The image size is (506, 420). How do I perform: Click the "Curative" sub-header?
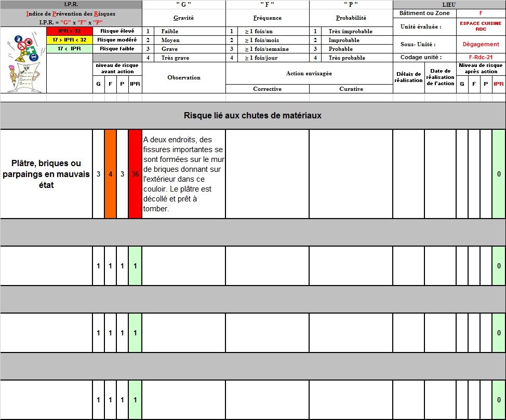[351, 89]
